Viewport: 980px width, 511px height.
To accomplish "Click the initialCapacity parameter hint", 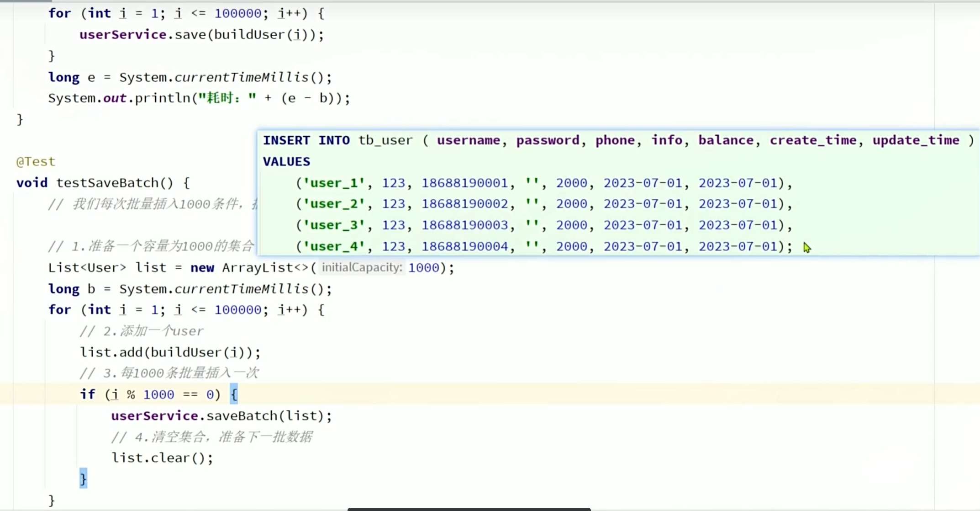I will tap(362, 267).
